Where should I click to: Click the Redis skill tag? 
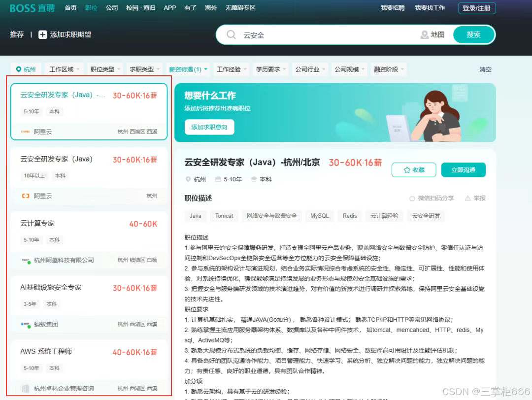pos(349,216)
